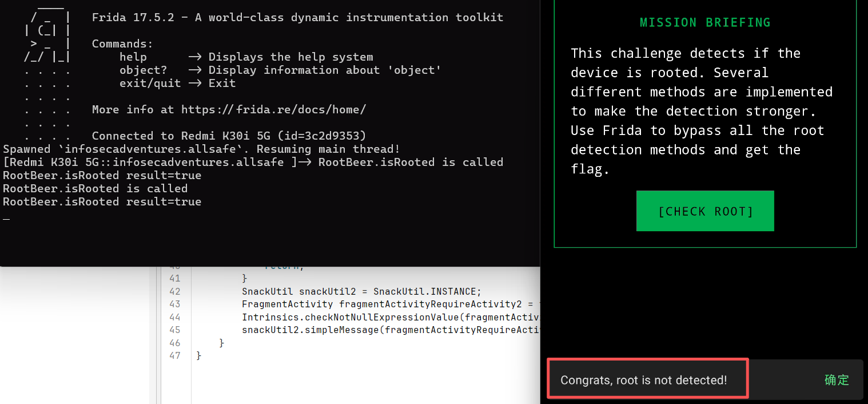Click line number 45 in code gutter
The image size is (868, 404).
click(174, 330)
